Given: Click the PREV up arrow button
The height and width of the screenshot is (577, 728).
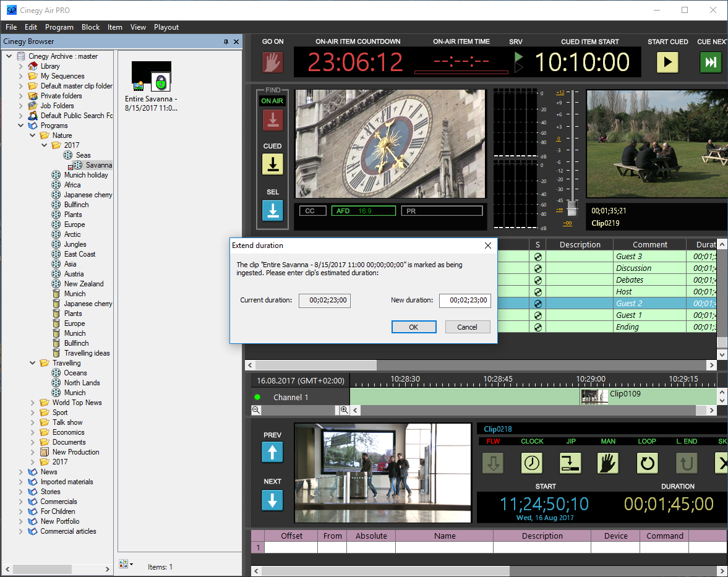Looking at the screenshot, I should 273,451.
